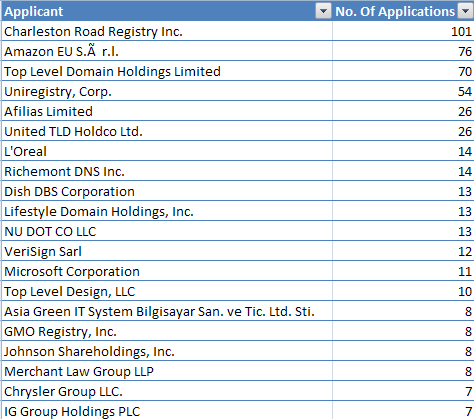This screenshot has width=474, height=419.
Task: Select the 8 beside Johnson Shareholdings
Action: click(x=403, y=351)
